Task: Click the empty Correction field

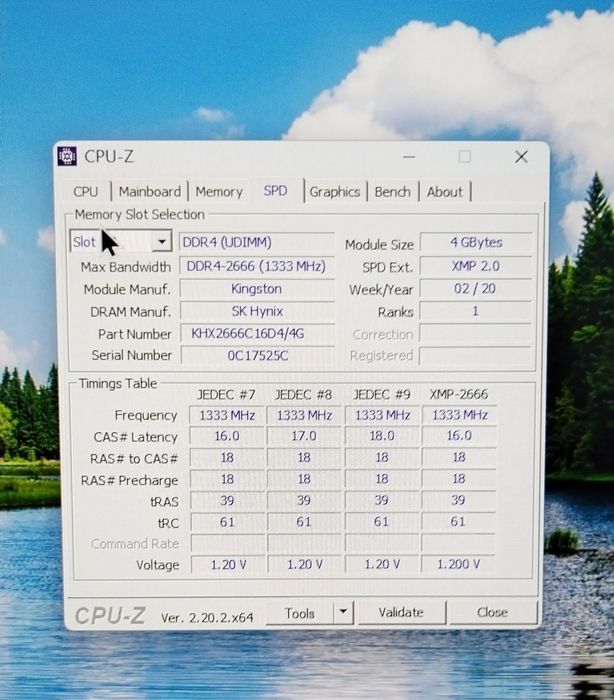Action: coord(476,334)
